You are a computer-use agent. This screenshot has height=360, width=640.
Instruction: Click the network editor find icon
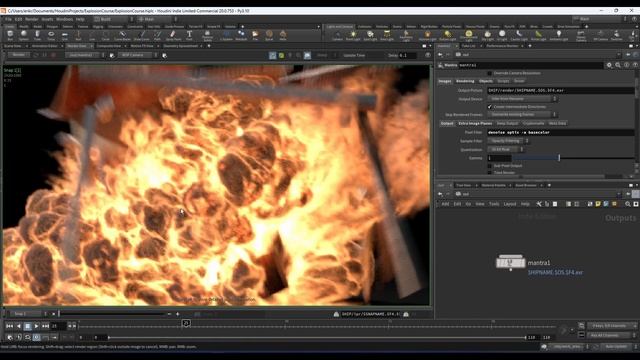tap(628, 204)
